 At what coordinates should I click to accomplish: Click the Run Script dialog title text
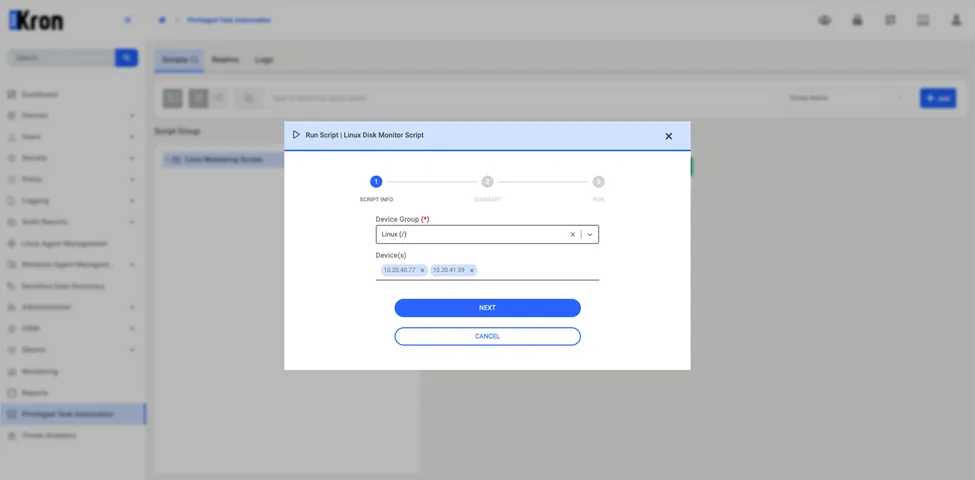point(364,135)
